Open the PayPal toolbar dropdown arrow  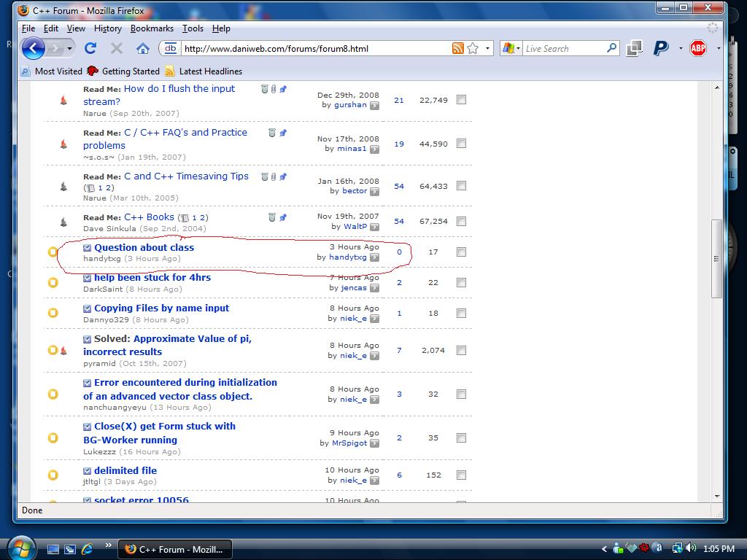[681, 48]
